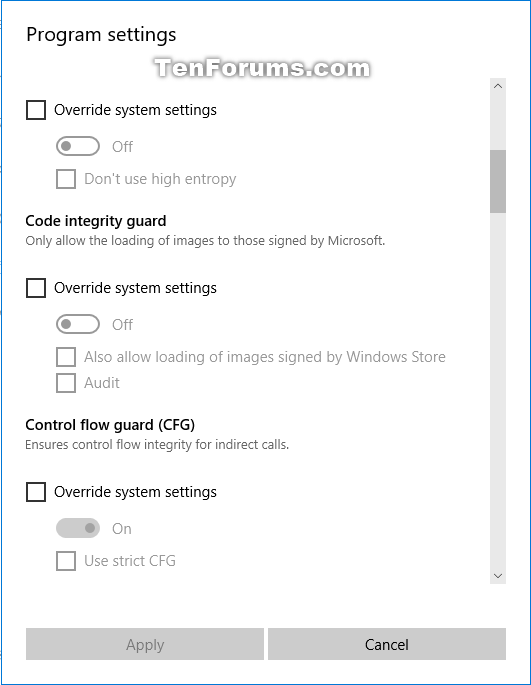Click the Control flow guard (CFG) heading
531x685 pixels.
(110, 425)
